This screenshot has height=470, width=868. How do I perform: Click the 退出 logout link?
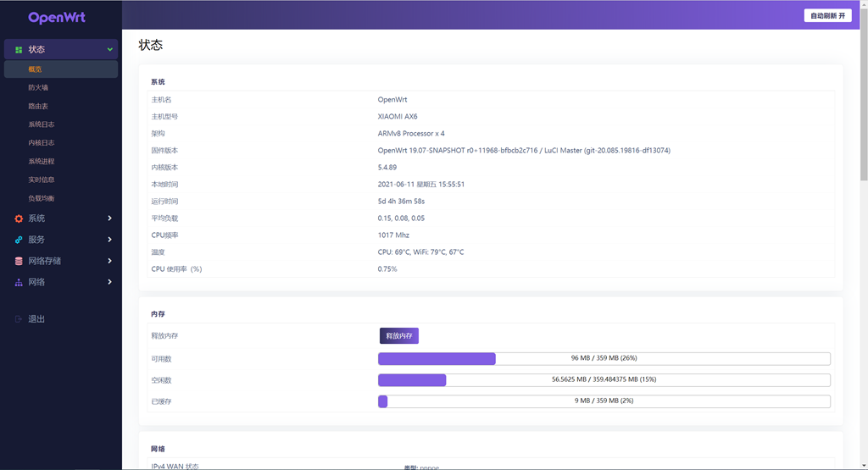pyautogui.click(x=36, y=319)
